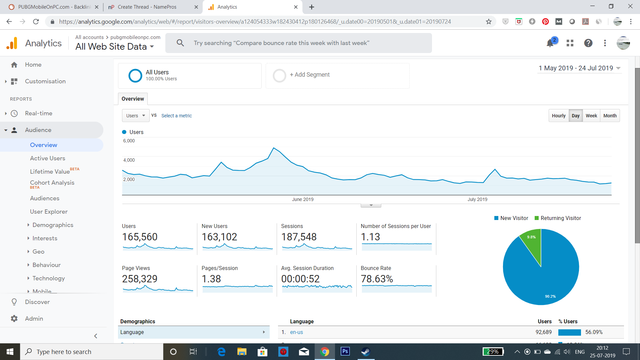This screenshot has height=360, width=640.
Task: Open the Audiences report
Action: [44, 198]
